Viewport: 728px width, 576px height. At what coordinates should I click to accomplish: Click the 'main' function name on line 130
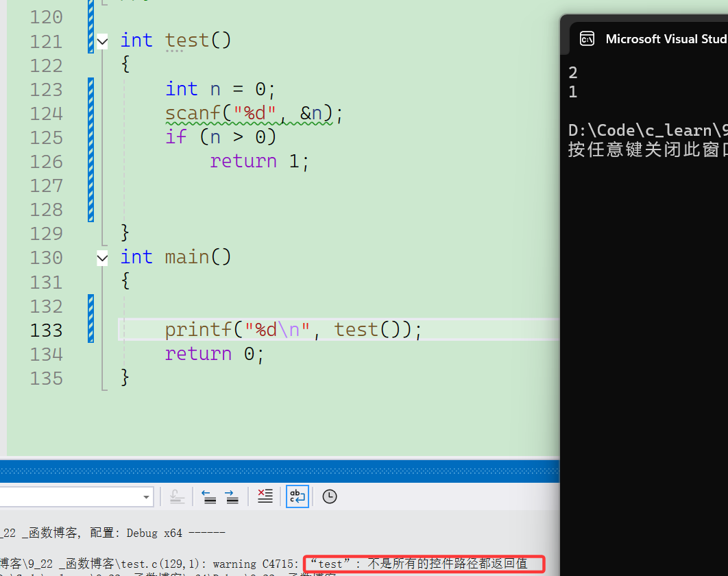(187, 257)
